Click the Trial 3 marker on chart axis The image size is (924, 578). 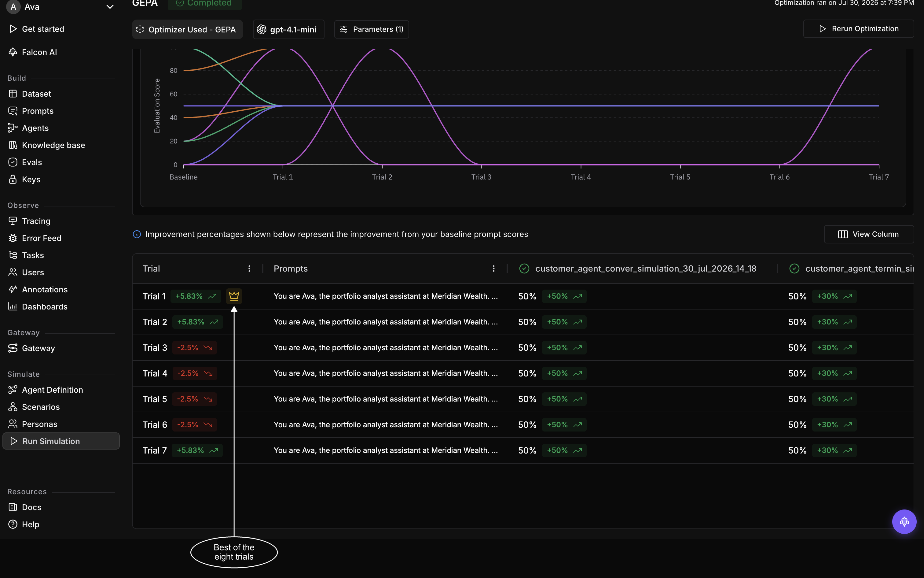click(x=482, y=177)
